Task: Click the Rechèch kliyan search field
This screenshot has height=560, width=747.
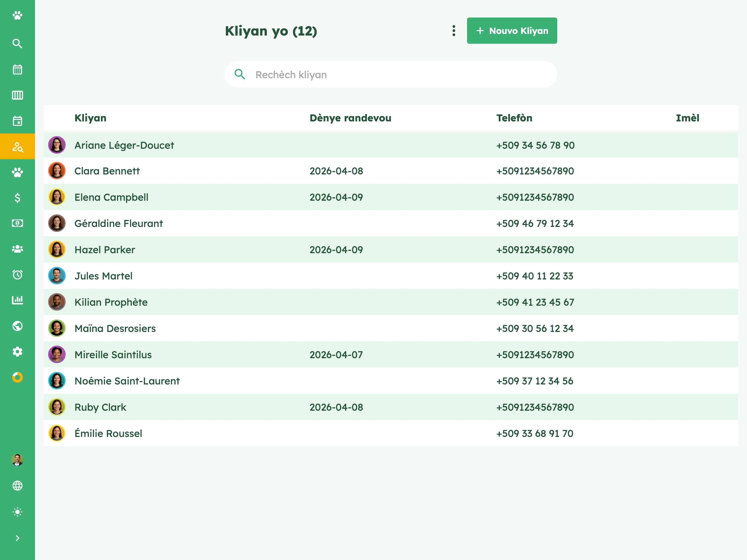Action: point(391,74)
